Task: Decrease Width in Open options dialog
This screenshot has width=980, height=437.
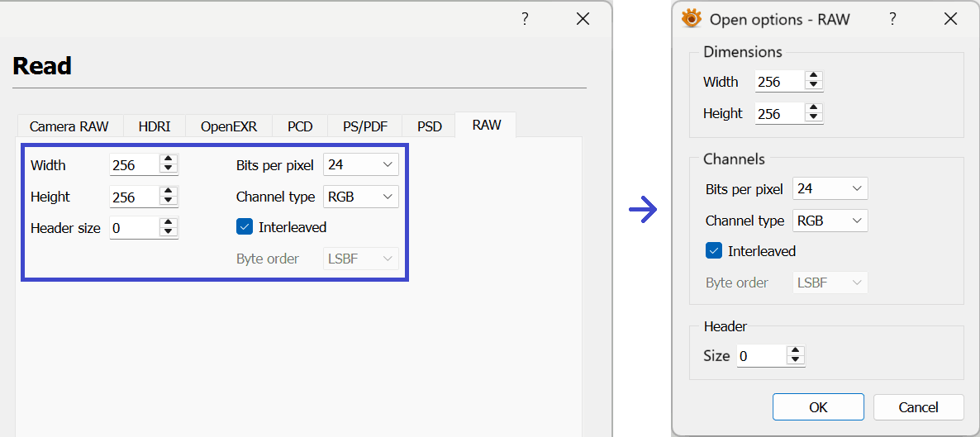Action: click(x=813, y=86)
